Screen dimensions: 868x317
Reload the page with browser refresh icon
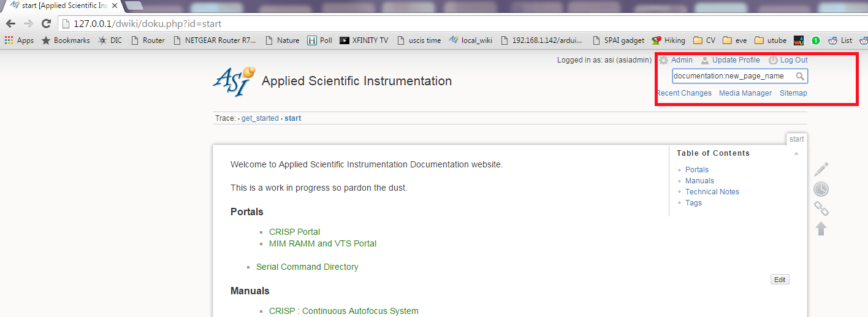point(46,24)
